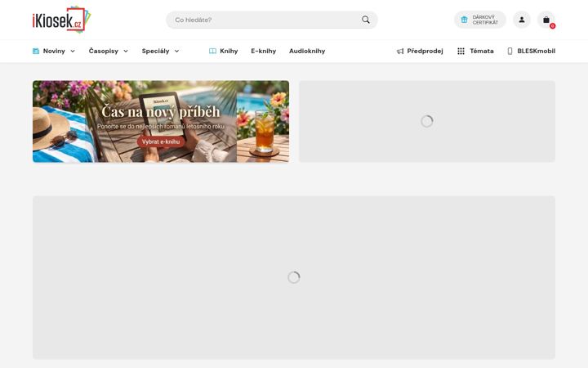Open the BLESKmobil link

pos(532,51)
